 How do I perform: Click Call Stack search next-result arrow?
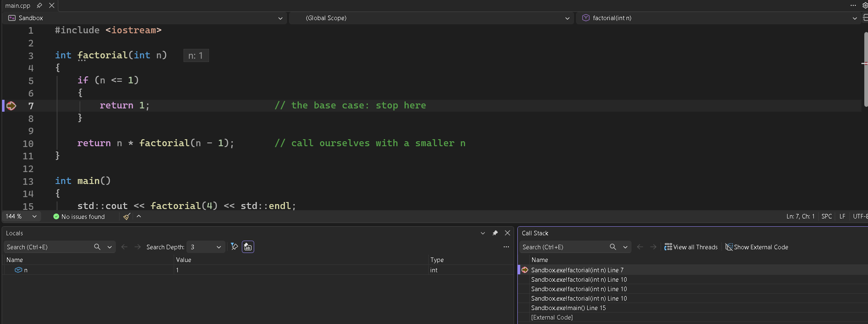[x=653, y=247]
